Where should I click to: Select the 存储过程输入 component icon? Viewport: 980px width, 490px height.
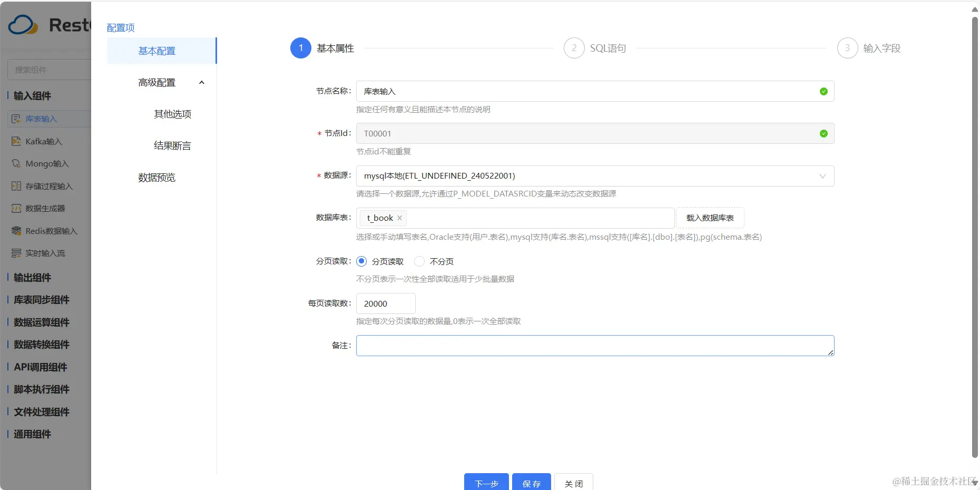coord(16,186)
